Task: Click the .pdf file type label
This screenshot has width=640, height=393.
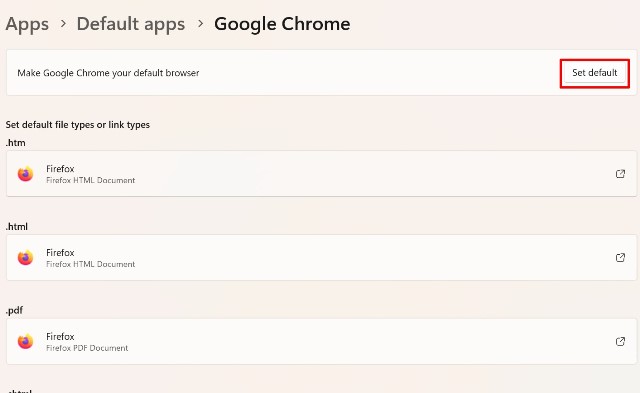Action: 14,311
